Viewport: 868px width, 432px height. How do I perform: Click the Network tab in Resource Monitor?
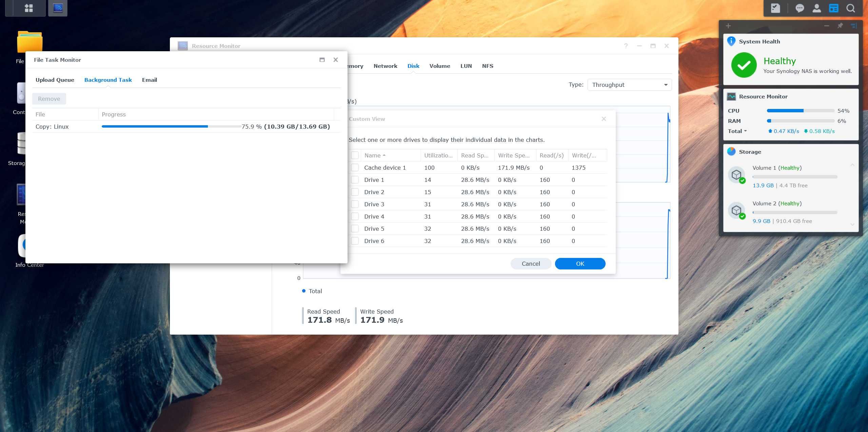click(x=386, y=66)
